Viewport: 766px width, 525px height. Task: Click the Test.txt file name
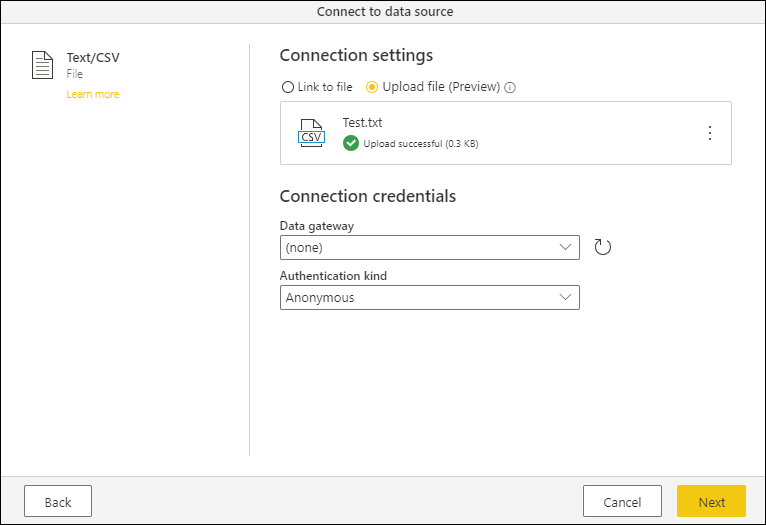coord(362,123)
